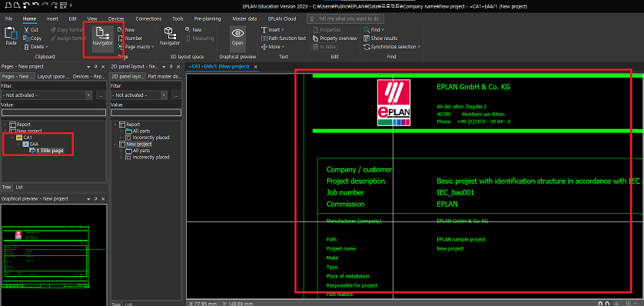Pin the Pages panel
644x306 pixels.
(95, 67)
